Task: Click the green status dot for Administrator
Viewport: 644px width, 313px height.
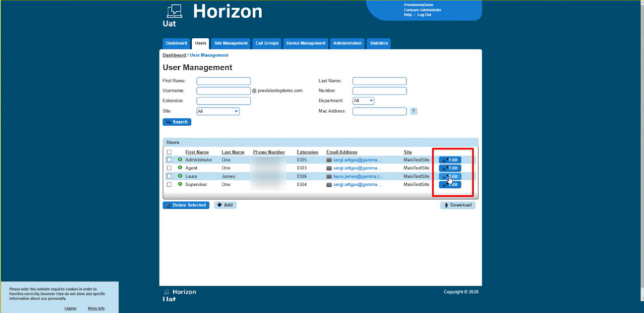Action: 180,160
